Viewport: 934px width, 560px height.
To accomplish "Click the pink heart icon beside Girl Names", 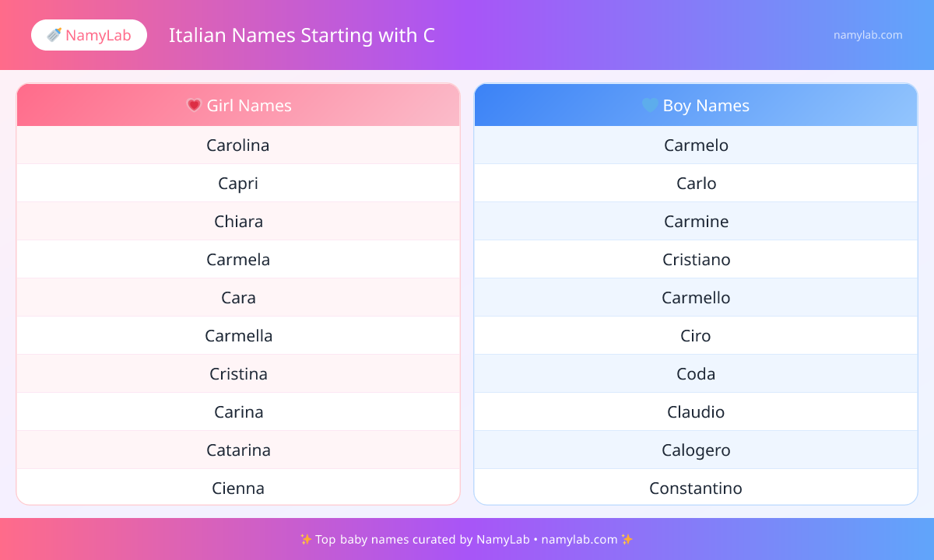I will pos(195,105).
